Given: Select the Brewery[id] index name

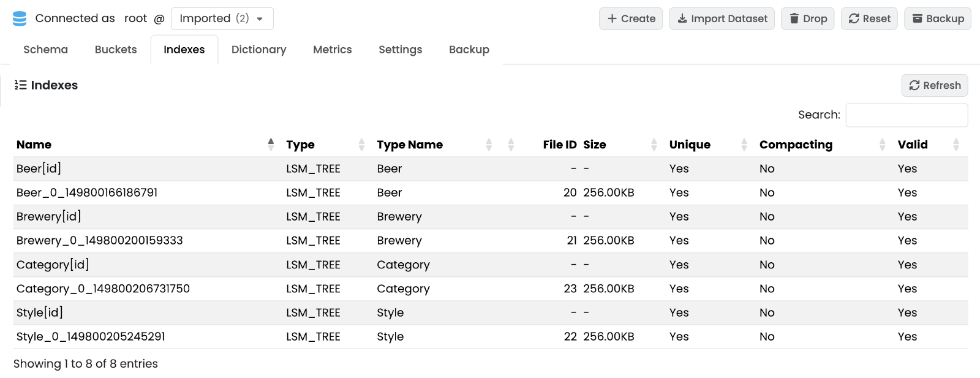Looking at the screenshot, I should coord(48,216).
